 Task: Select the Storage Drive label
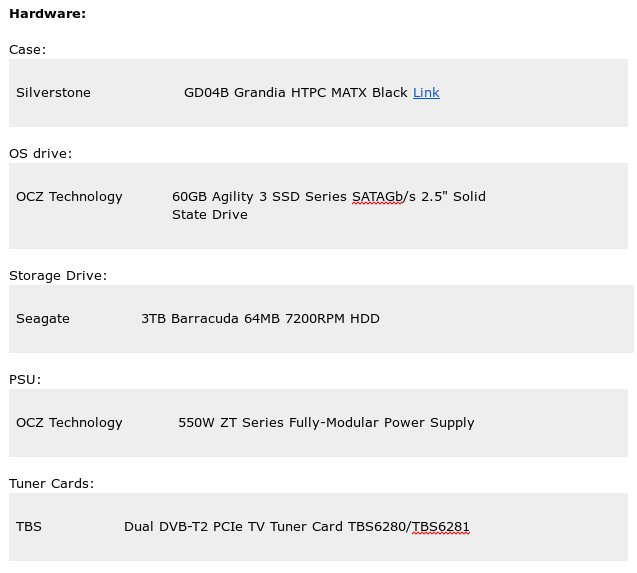58,276
